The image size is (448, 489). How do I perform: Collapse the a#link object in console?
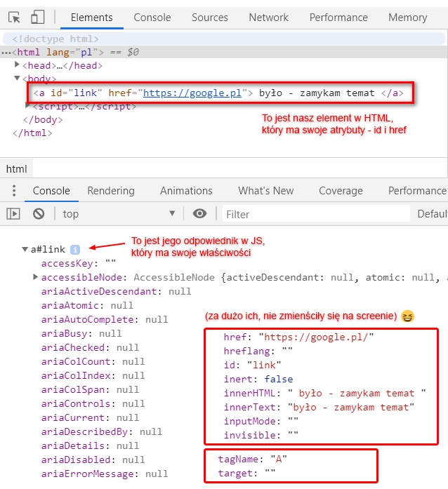(x=25, y=250)
